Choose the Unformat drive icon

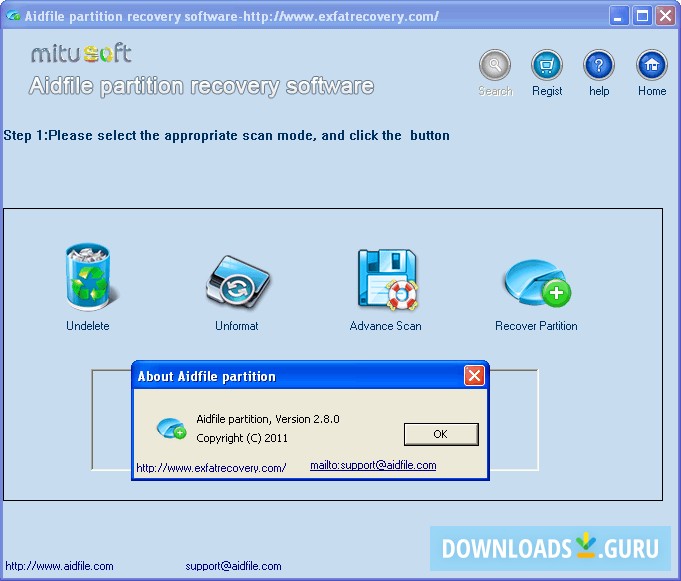[x=238, y=281]
